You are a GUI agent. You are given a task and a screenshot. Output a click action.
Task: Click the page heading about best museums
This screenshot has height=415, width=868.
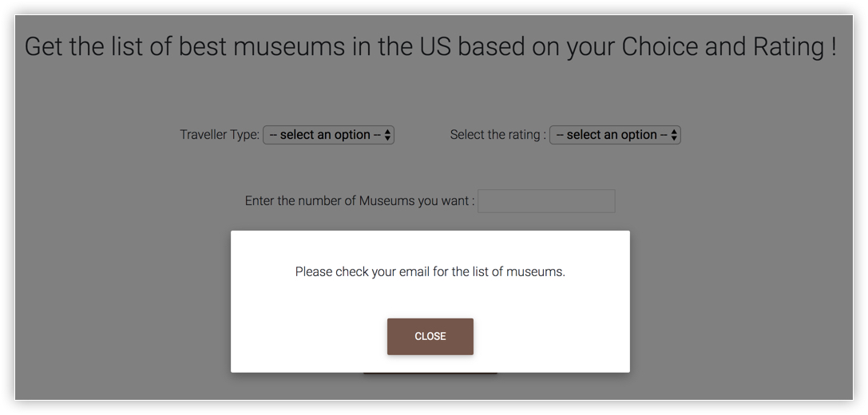tap(430, 46)
